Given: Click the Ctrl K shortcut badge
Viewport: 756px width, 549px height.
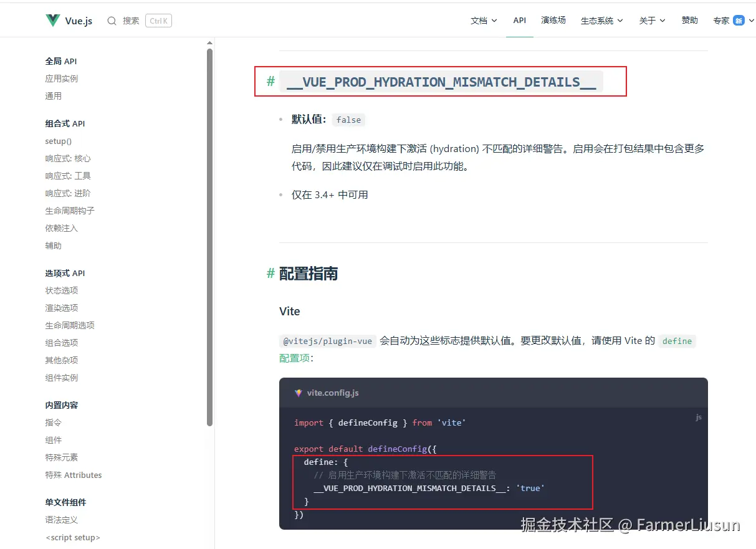Looking at the screenshot, I should pos(158,21).
